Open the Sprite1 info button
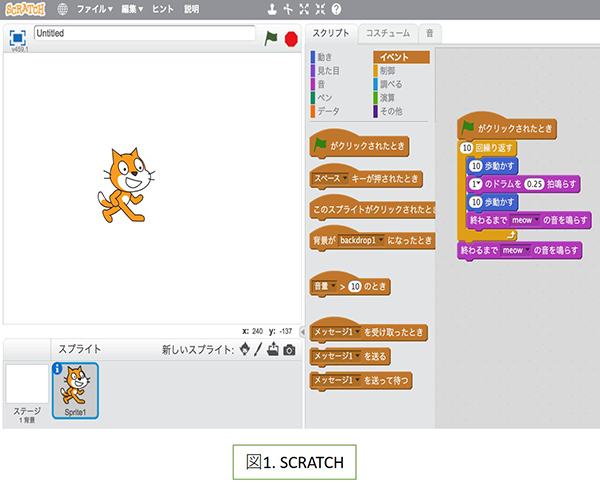The width and height of the screenshot is (600, 484). click(x=57, y=368)
